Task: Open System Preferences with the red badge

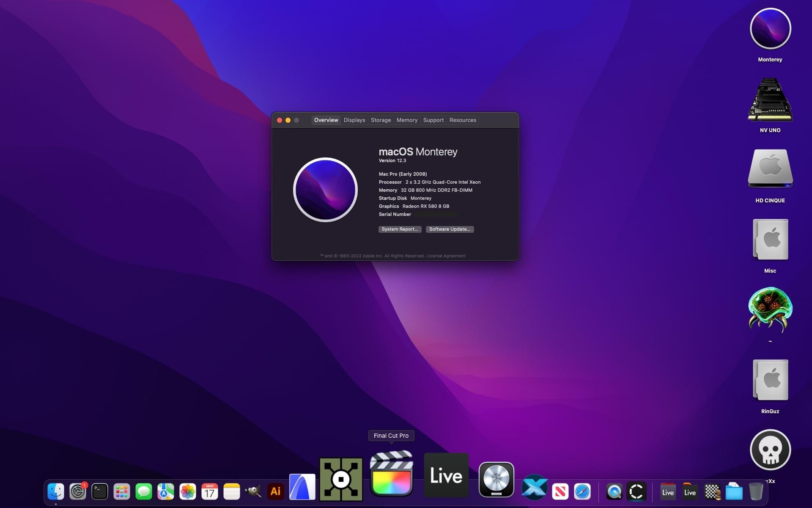Action: pos(78,491)
